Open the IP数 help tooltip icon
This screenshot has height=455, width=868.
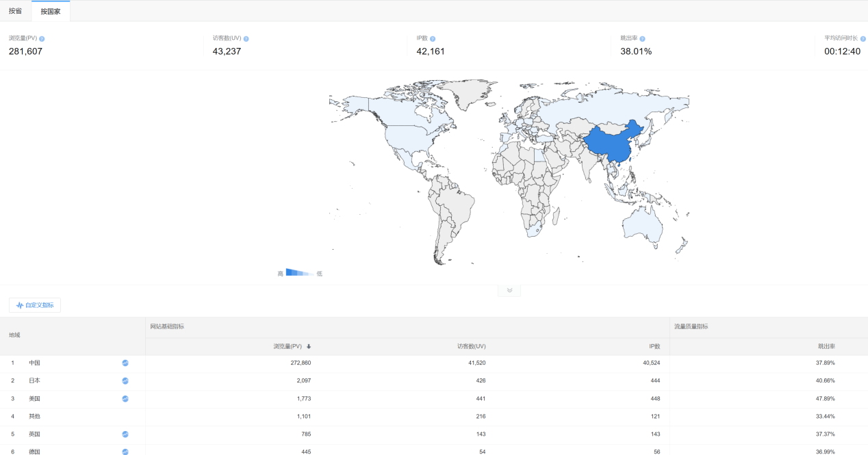coord(433,39)
